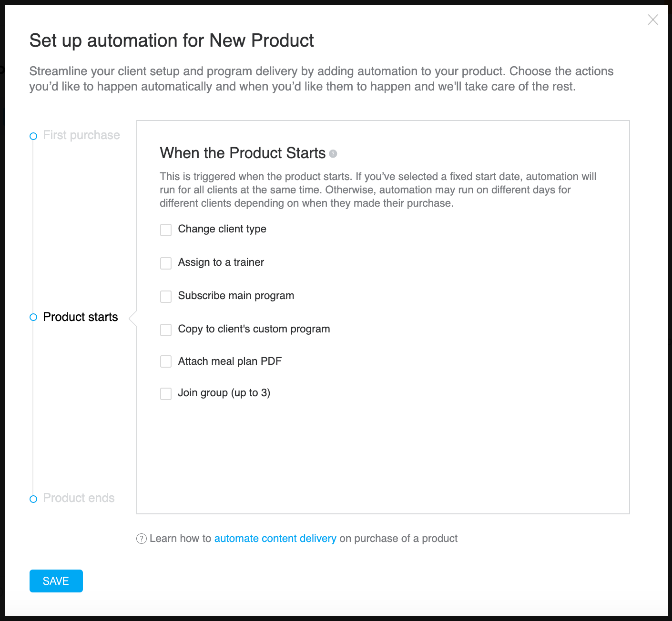Click the Product starts timeline circle
Viewport: 672px width, 621px height.
(x=33, y=317)
